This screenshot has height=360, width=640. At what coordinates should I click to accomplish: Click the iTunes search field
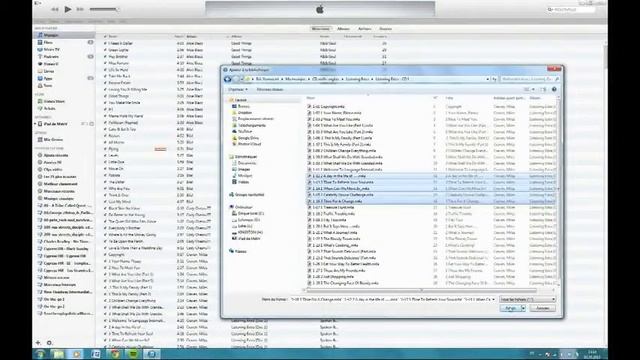click(x=571, y=9)
